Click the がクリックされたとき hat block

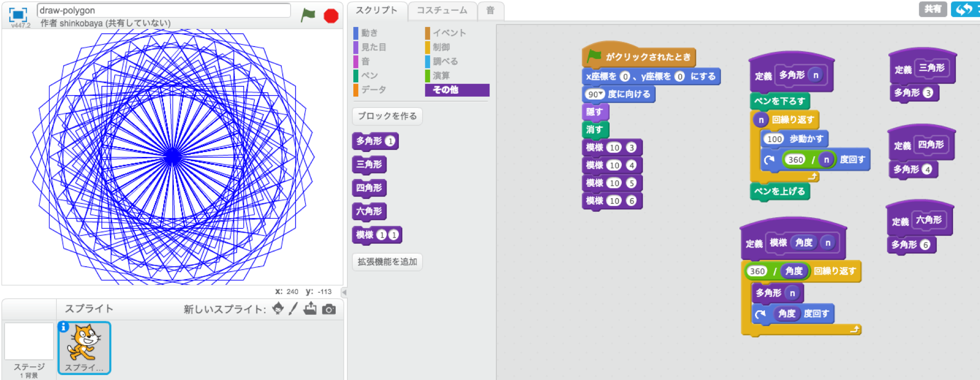[x=639, y=56]
